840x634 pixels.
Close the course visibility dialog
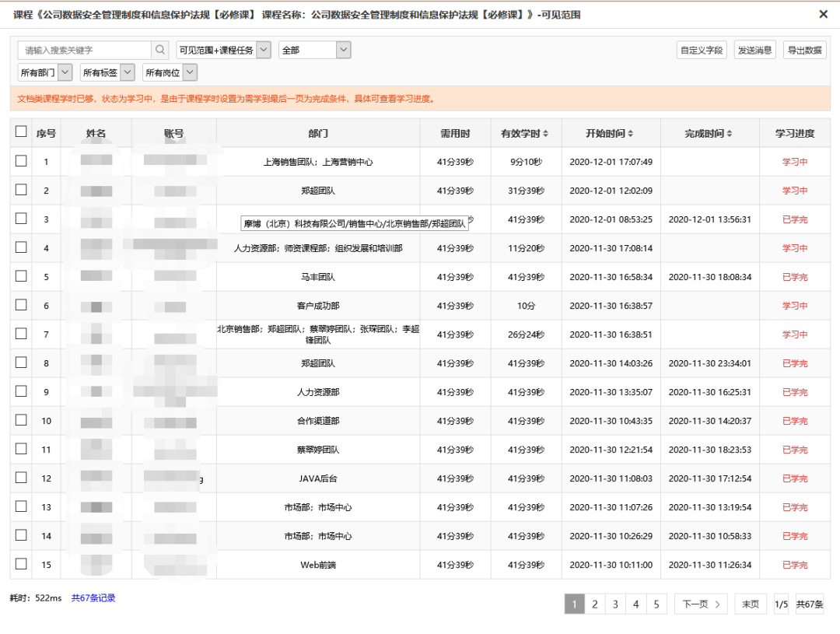pyautogui.click(x=823, y=14)
